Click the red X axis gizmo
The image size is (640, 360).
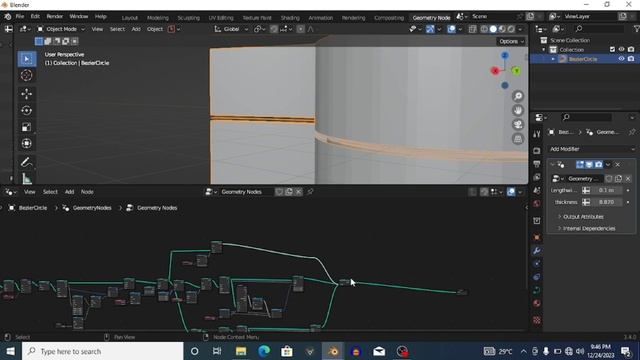(x=495, y=71)
